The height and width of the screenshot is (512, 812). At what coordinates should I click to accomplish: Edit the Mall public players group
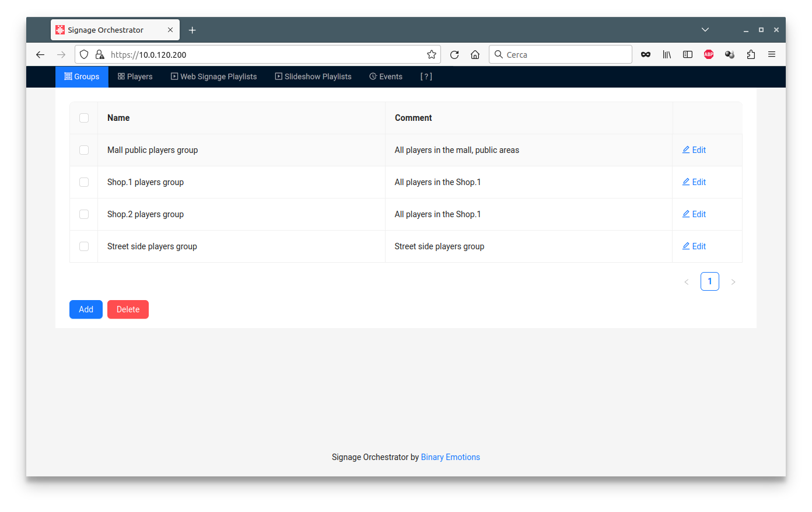click(x=694, y=150)
